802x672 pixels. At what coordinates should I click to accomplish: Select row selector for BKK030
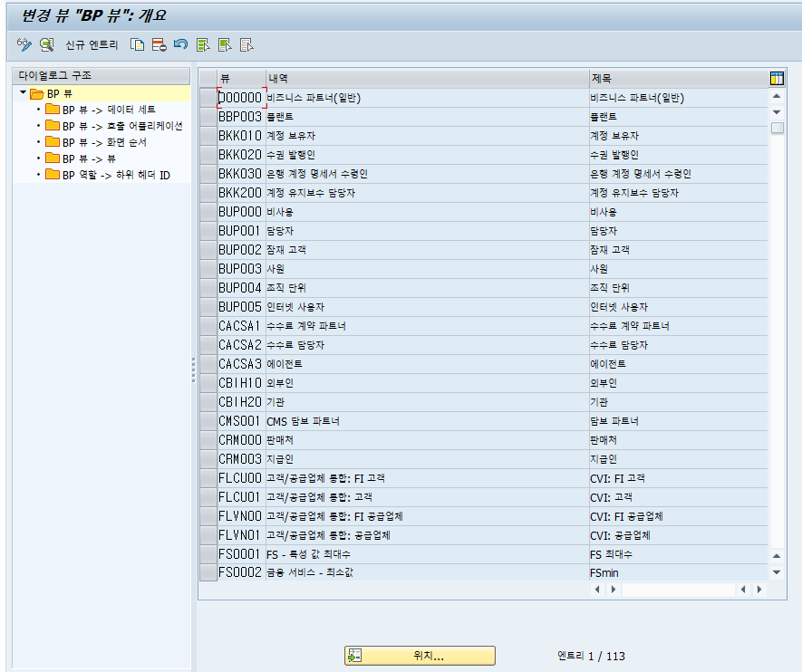click(x=208, y=174)
